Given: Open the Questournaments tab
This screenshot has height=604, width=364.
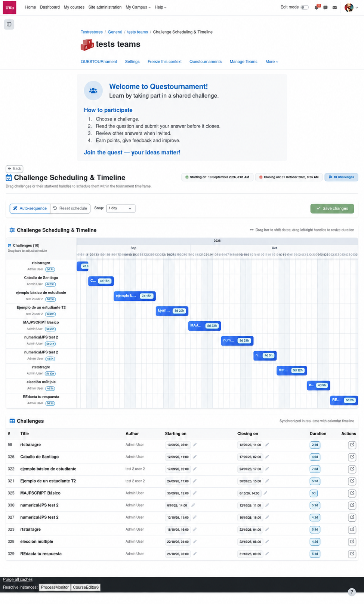Looking at the screenshot, I should 206,62.
